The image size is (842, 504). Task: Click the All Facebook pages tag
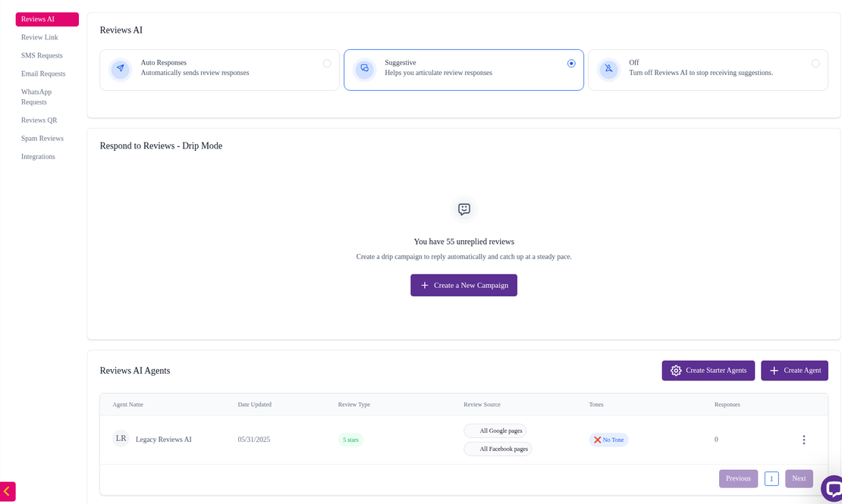(498, 449)
